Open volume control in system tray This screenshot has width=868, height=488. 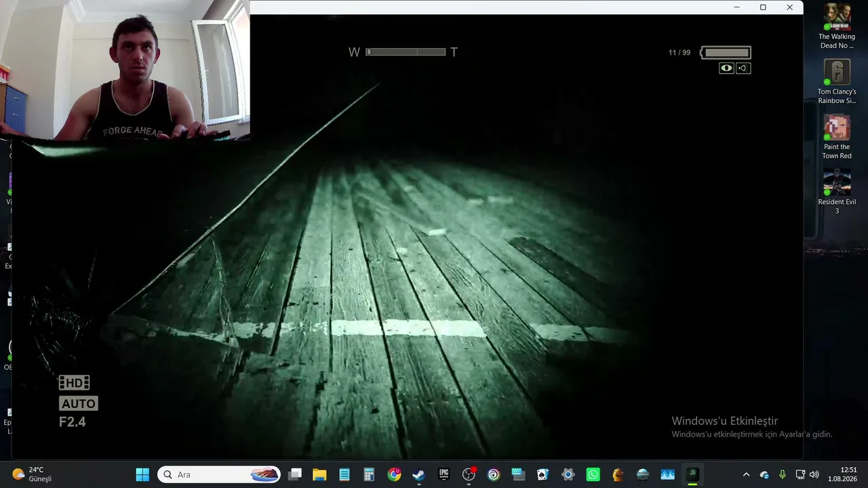click(x=814, y=474)
